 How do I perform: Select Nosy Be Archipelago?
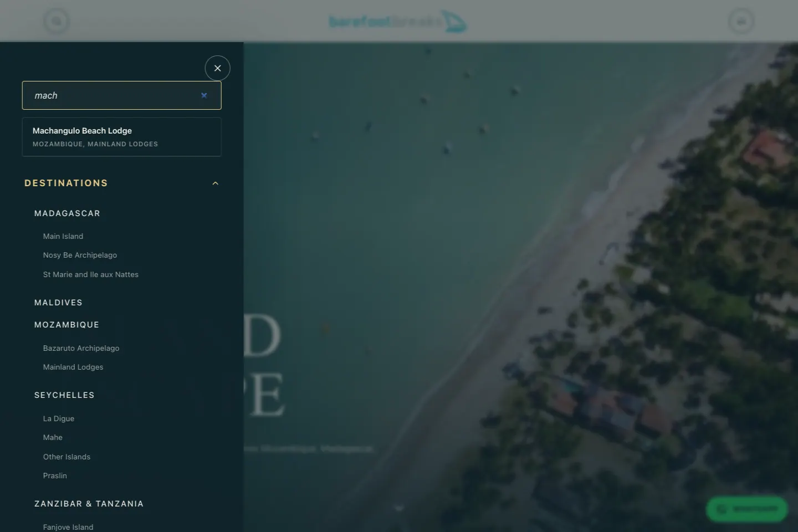tap(80, 255)
